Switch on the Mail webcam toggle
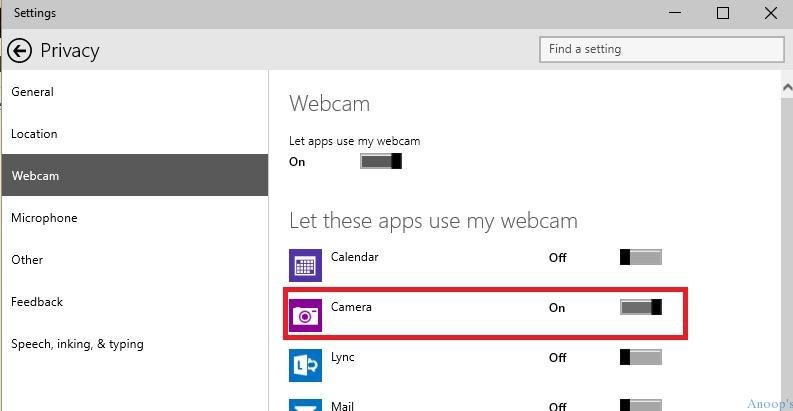This screenshot has height=411, width=793. pos(641,405)
